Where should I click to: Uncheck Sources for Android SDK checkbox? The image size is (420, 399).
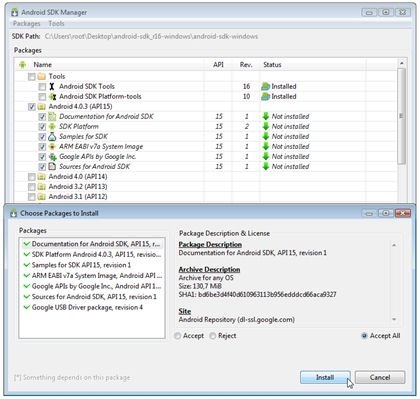42,167
